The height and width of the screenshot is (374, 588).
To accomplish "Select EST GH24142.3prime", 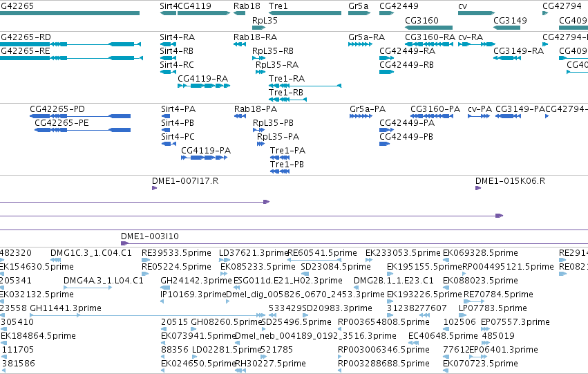I will pos(165,288).
